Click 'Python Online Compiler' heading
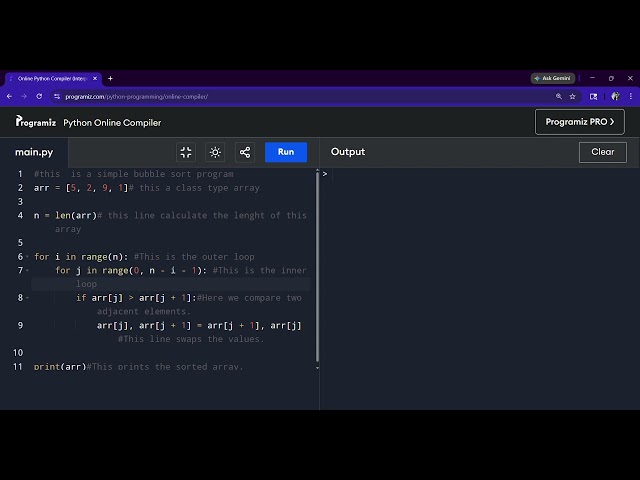 click(112, 122)
